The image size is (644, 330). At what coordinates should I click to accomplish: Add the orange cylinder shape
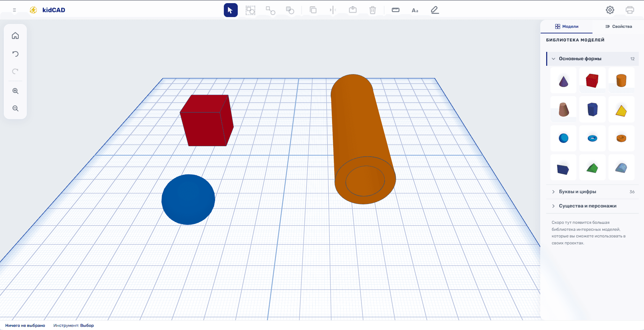pos(621,81)
